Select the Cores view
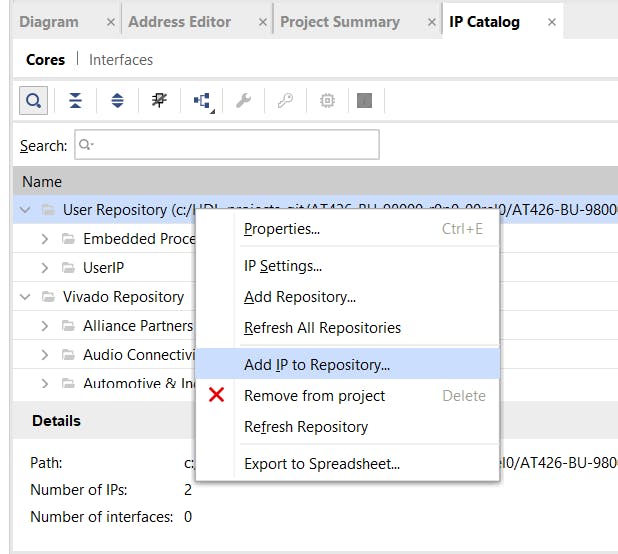This screenshot has width=618, height=554. click(x=45, y=60)
